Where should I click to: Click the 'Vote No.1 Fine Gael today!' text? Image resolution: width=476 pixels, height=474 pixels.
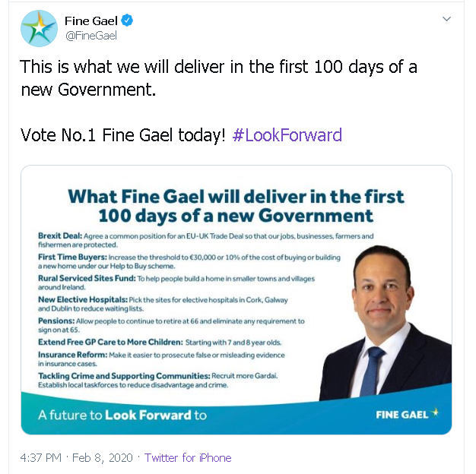[x=123, y=135]
